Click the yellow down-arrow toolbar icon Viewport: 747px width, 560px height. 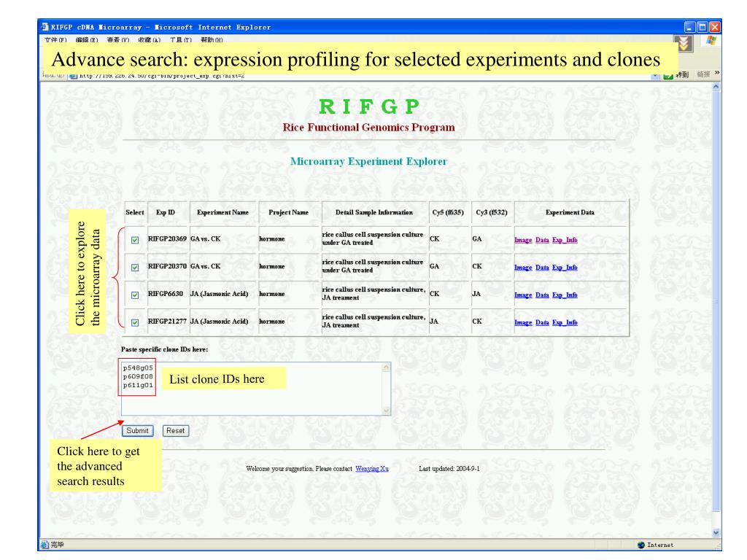click(x=684, y=43)
